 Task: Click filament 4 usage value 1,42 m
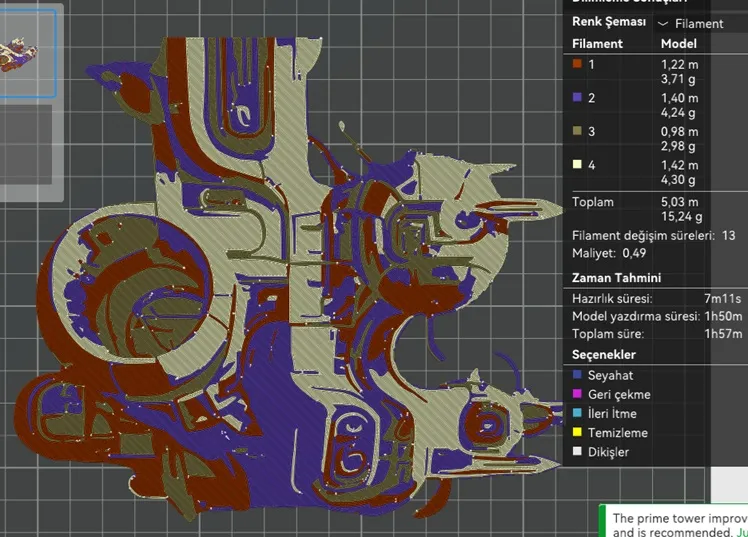pos(679,165)
